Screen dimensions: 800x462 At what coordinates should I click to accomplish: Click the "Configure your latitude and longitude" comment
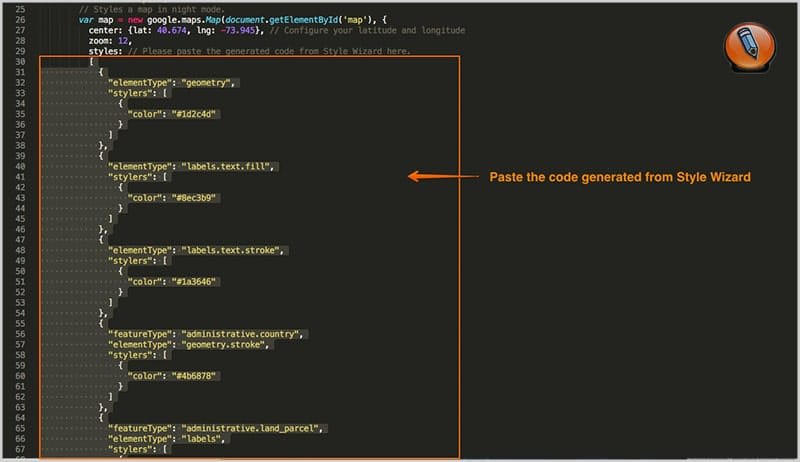point(367,30)
